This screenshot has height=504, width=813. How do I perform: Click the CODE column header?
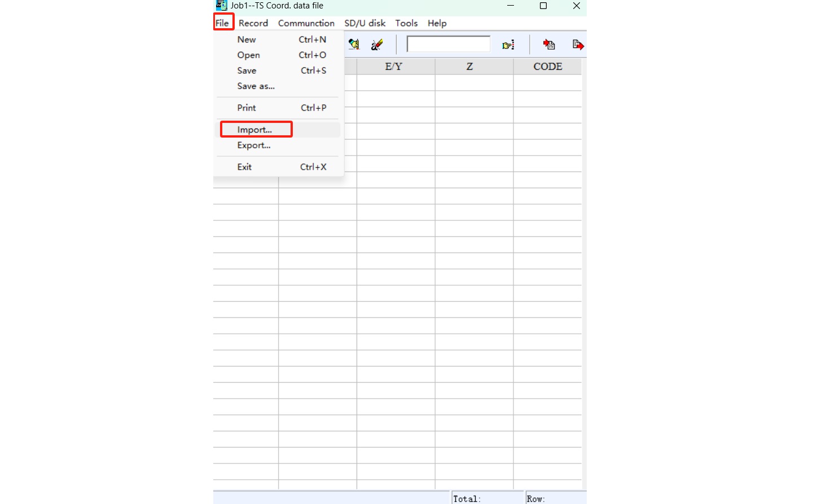click(x=547, y=67)
